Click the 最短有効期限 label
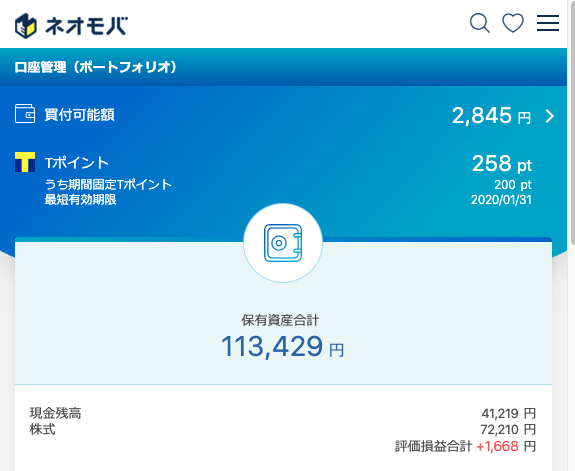 pyautogui.click(x=80, y=200)
